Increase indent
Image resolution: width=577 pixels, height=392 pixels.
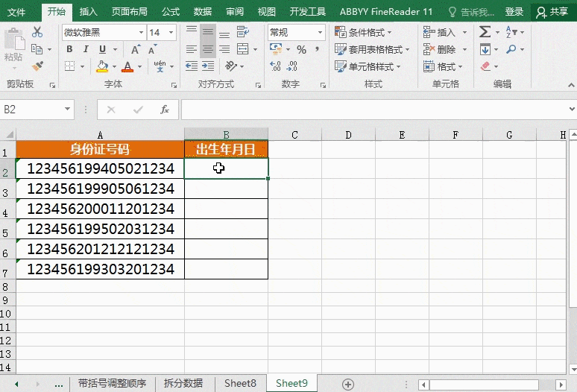[208, 66]
